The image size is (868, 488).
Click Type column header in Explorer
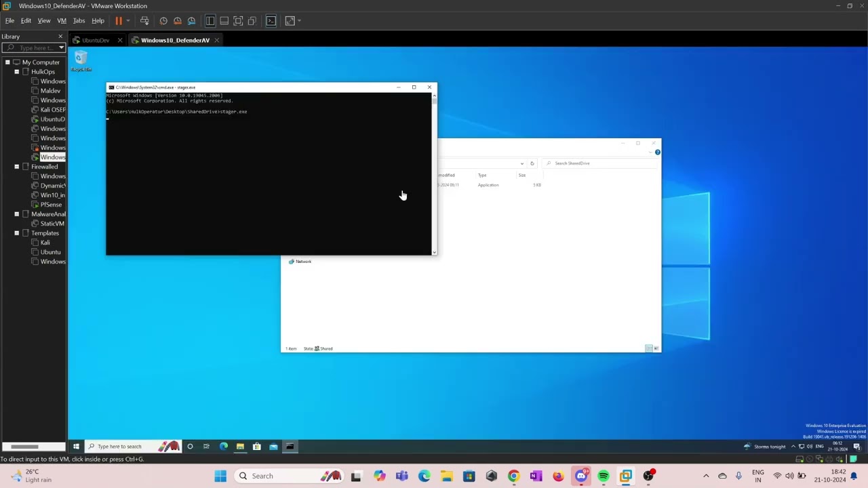[x=482, y=176]
